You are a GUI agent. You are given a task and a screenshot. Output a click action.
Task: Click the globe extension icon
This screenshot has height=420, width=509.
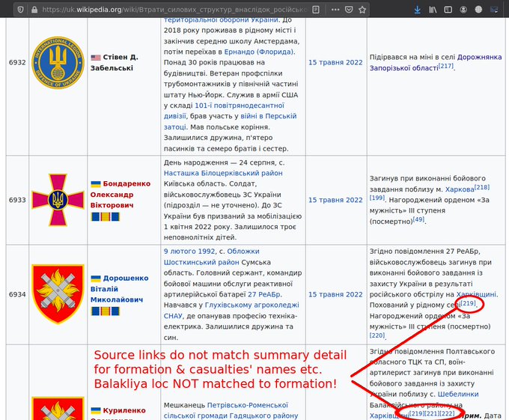pos(478,10)
